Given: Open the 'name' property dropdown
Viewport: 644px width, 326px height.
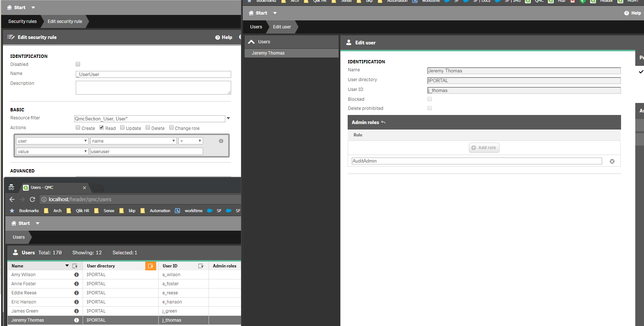Looking at the screenshot, I should (134, 141).
